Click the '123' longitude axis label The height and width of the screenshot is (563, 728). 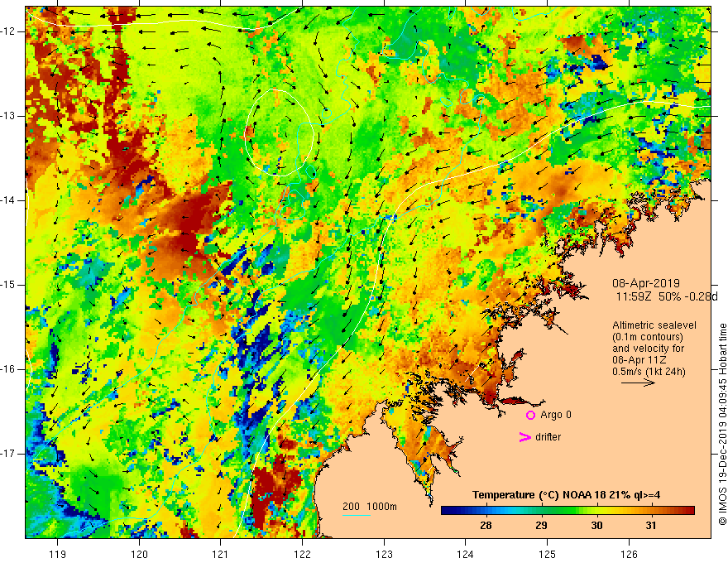click(384, 554)
